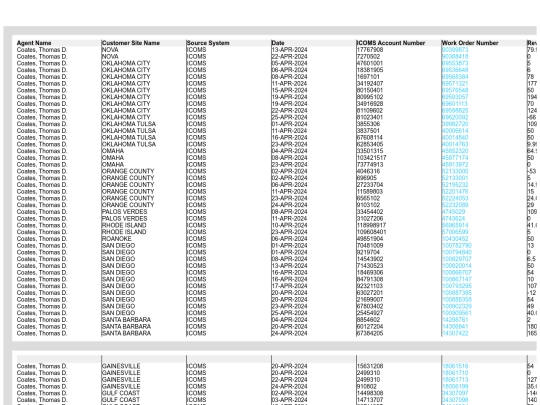540x405 pixels.
Task: Open work order for Gainesville 22-APR-2024
Action: tap(455, 380)
